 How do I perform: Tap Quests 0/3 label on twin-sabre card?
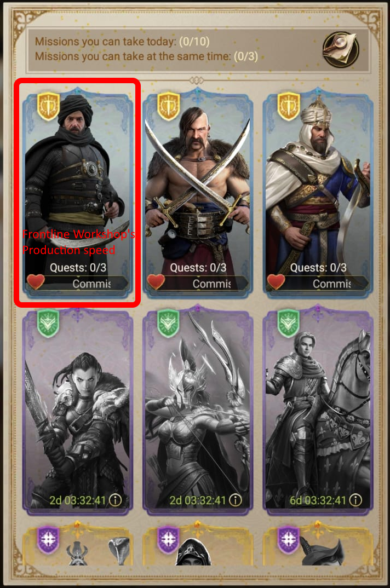tap(198, 267)
